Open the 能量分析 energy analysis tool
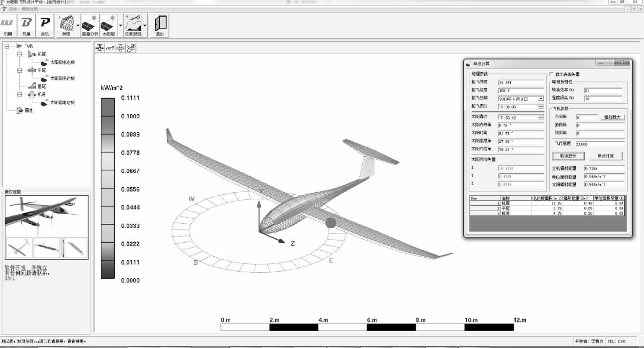This screenshot has height=348, width=644. click(90, 26)
